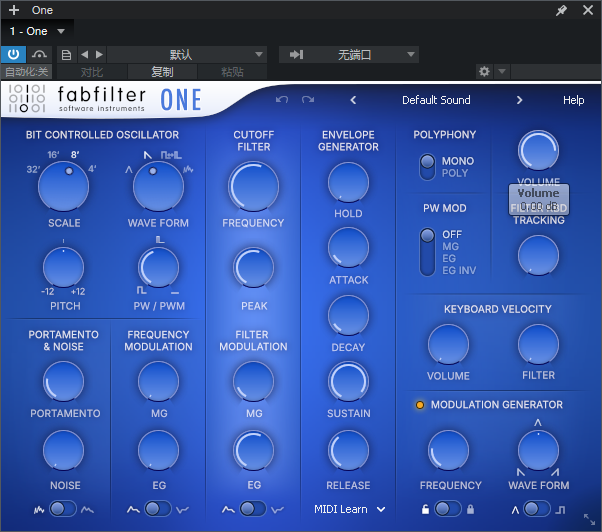Click the frequency modulation MG knob
Screen dimensions: 602x532
pos(158,381)
